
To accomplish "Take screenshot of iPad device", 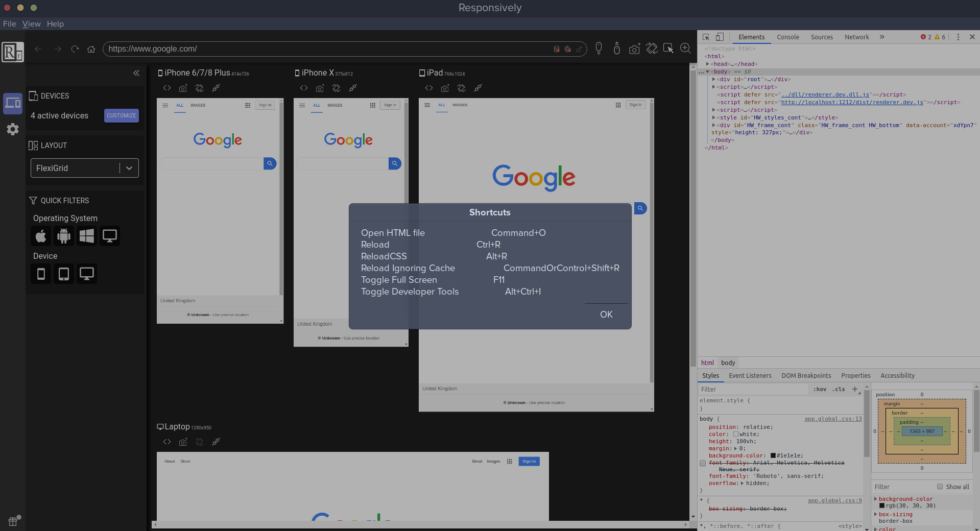I will (x=445, y=88).
